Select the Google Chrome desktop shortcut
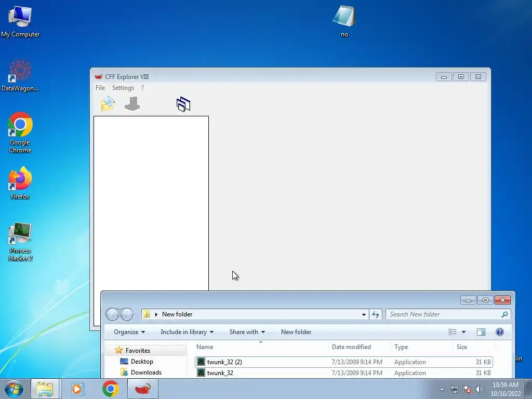 [20, 132]
